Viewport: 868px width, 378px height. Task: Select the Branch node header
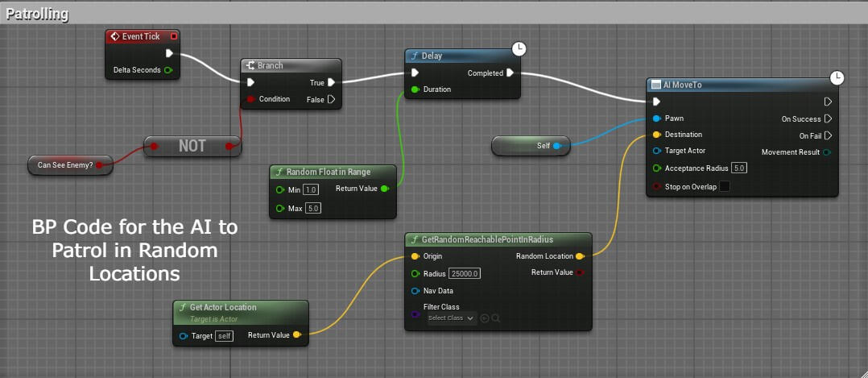(x=291, y=65)
